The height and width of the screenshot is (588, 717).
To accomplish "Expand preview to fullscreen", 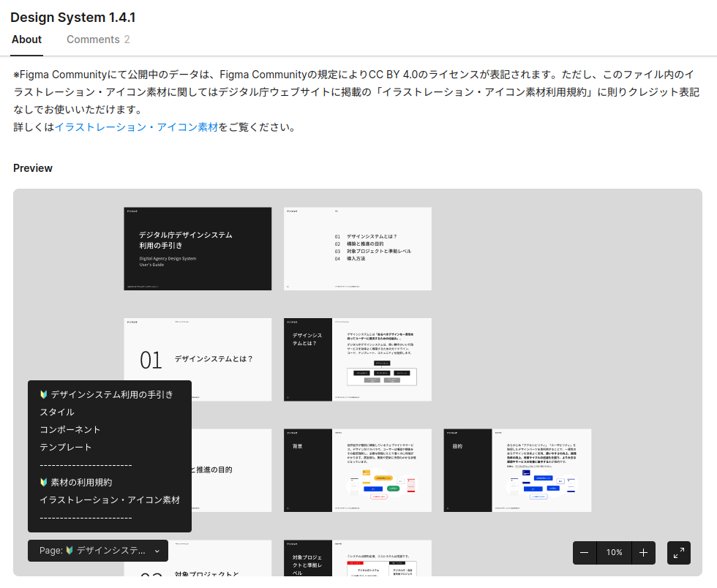I will 679,553.
